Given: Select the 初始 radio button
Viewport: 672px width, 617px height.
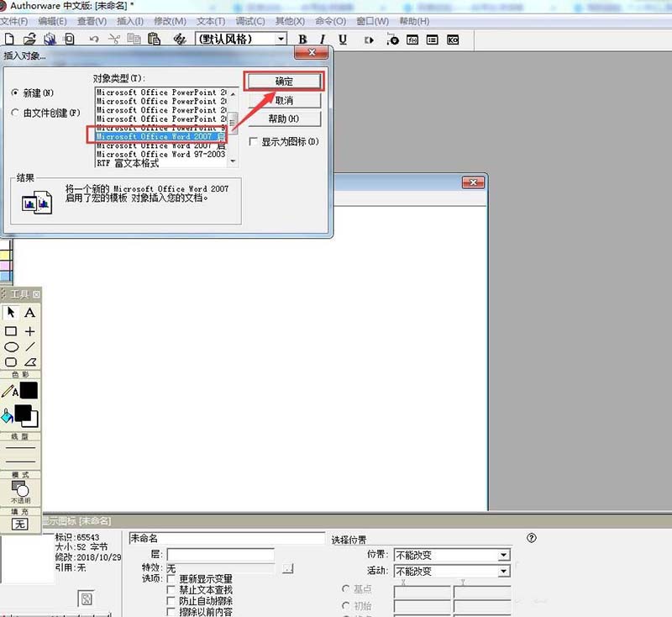Looking at the screenshot, I should click(346, 605).
